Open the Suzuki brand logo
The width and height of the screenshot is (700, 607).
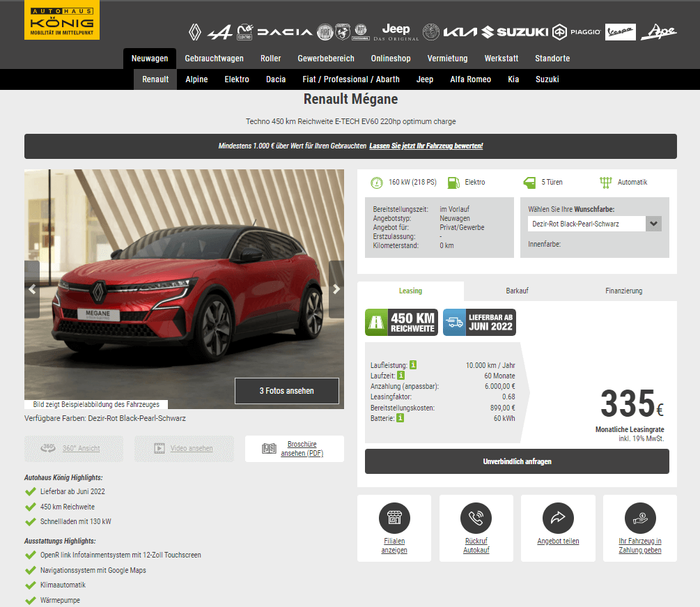[515, 32]
